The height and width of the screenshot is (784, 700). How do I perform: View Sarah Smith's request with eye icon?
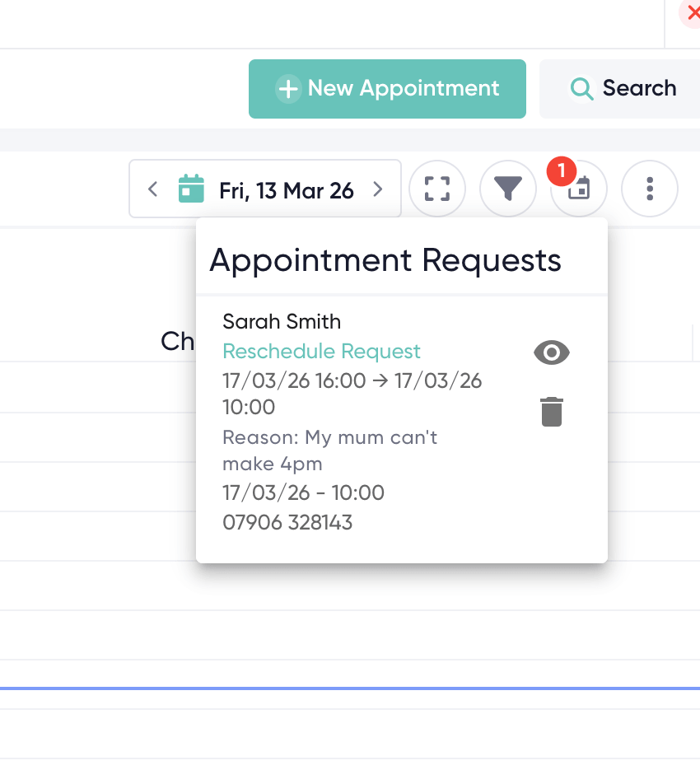click(552, 353)
